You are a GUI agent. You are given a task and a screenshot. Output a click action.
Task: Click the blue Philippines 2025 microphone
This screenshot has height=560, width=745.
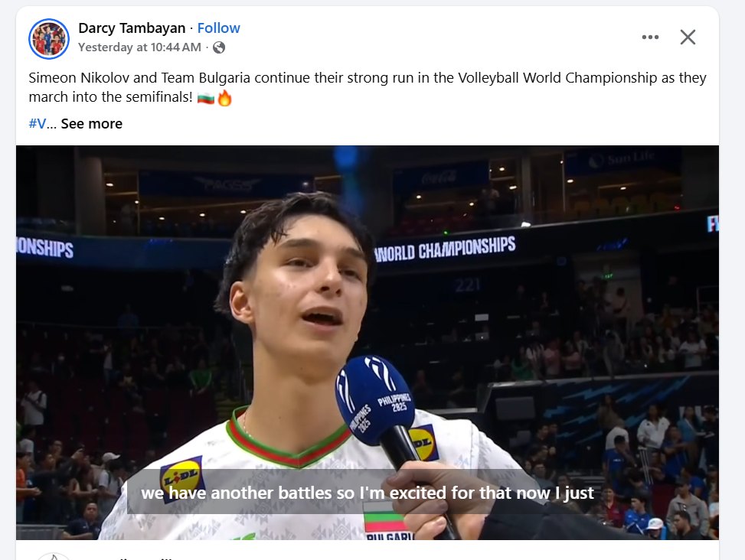[x=375, y=399]
